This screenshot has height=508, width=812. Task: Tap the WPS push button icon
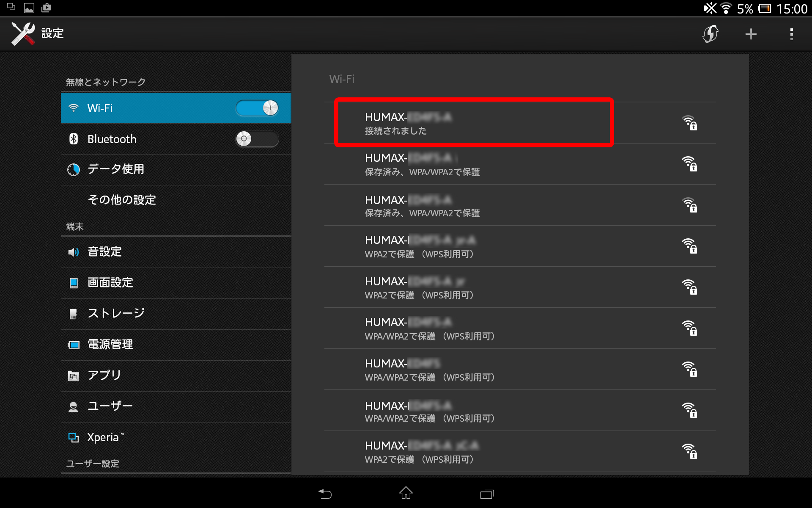click(x=710, y=34)
